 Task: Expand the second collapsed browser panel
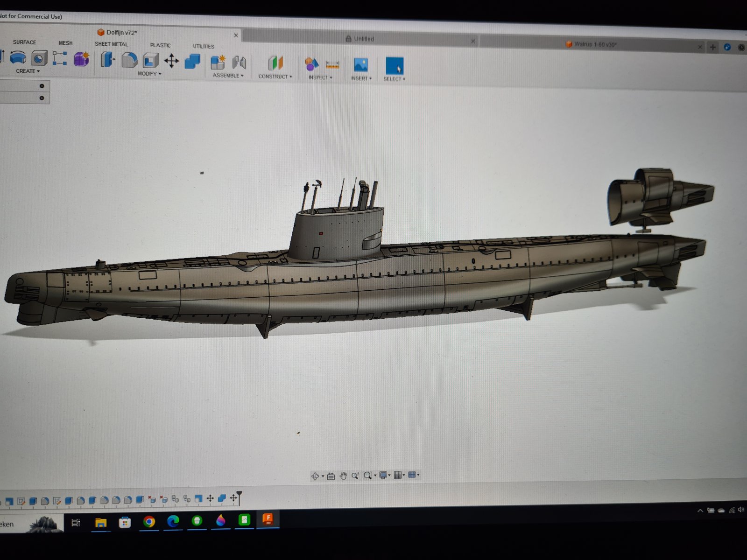tap(42, 98)
